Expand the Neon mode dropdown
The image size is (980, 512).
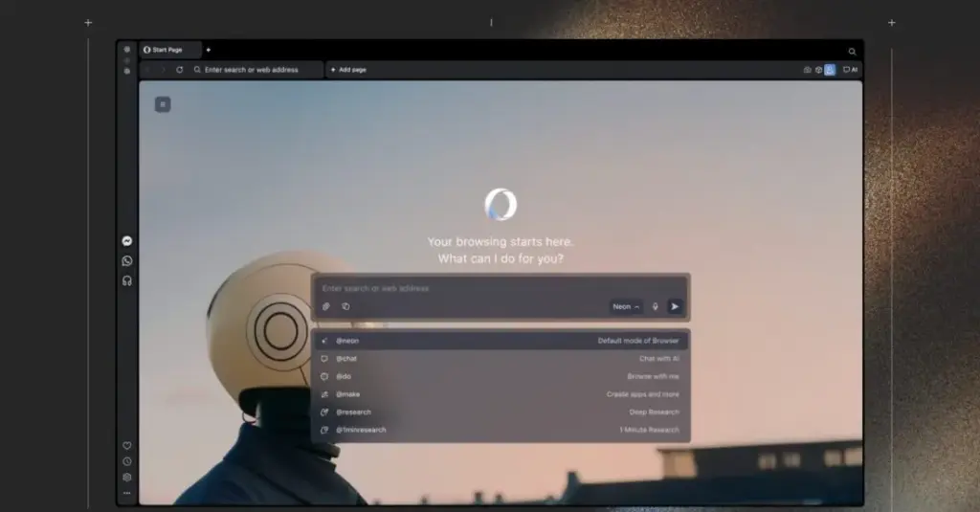click(x=626, y=306)
